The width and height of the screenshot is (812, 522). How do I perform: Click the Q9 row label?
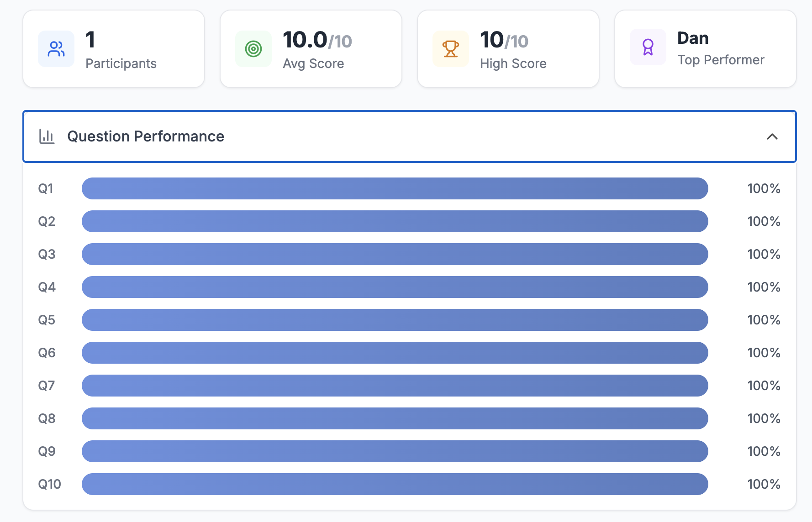(x=47, y=451)
